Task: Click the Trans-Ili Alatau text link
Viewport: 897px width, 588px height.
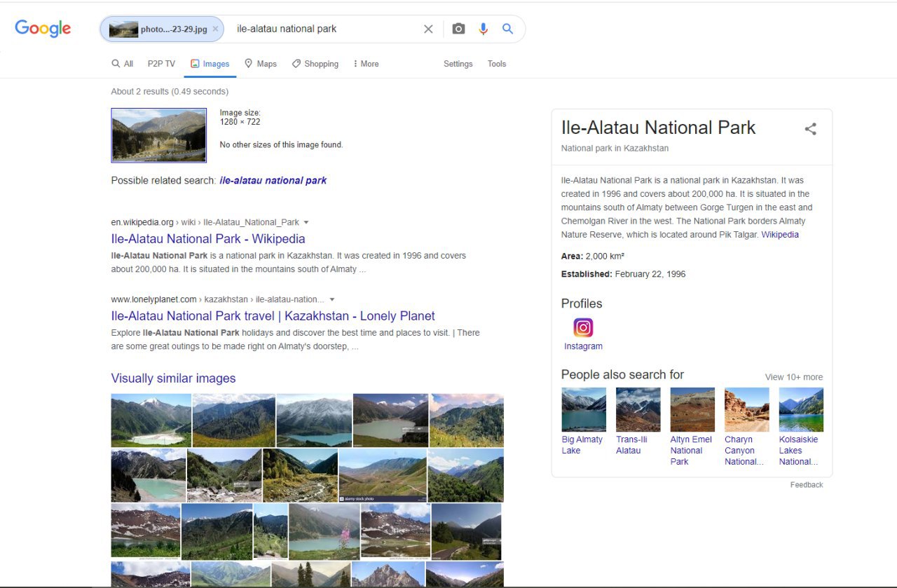Action: [631, 445]
